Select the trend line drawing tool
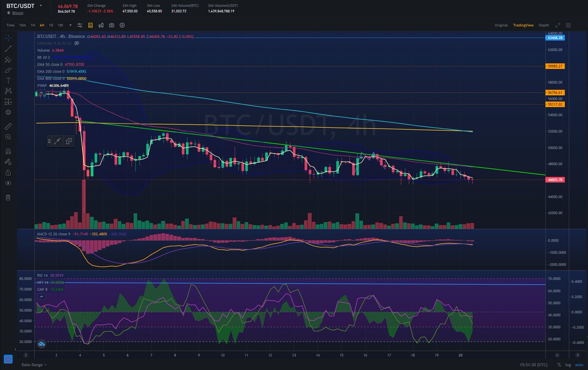 point(8,48)
